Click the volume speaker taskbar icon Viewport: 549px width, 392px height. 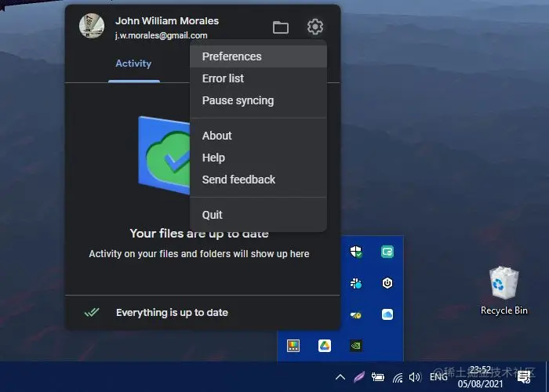pos(415,377)
